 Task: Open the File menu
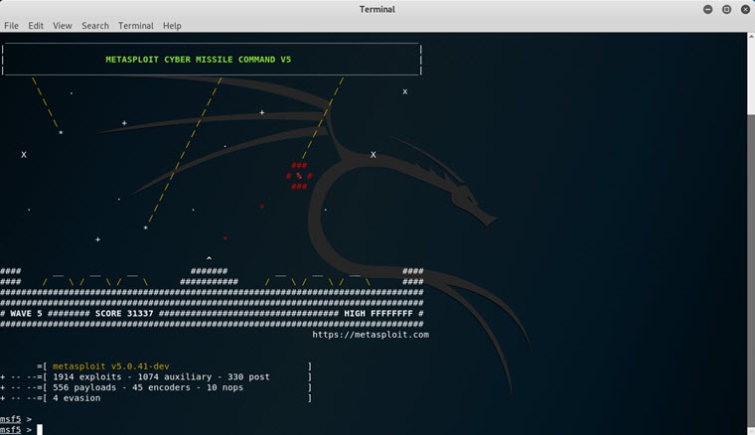tap(11, 26)
